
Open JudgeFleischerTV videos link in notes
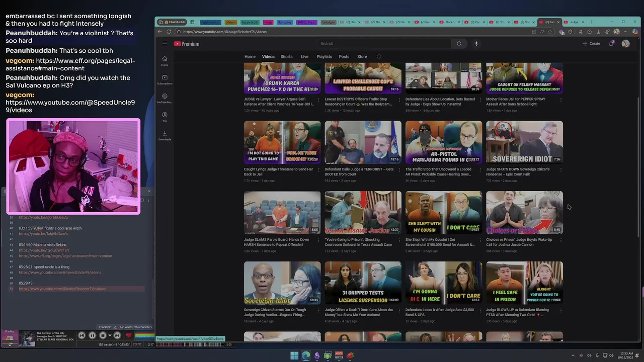62,289
